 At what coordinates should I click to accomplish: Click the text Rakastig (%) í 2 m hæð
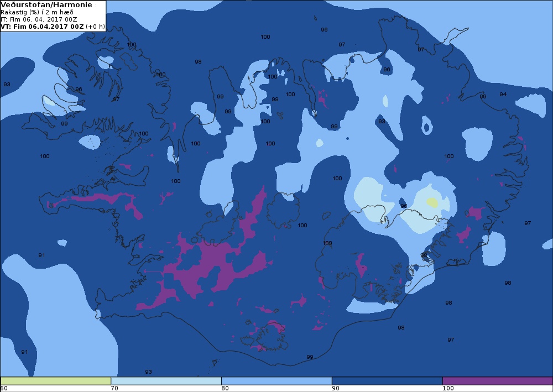[36, 12]
